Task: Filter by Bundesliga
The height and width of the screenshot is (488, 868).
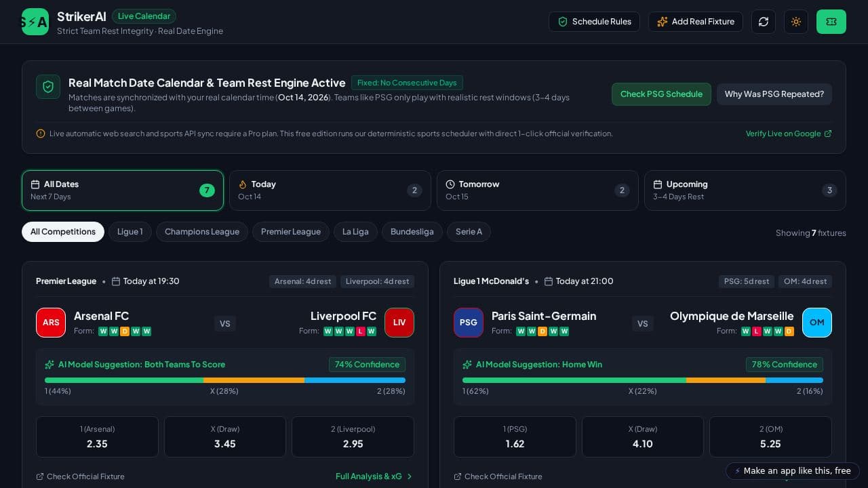Action: click(412, 232)
